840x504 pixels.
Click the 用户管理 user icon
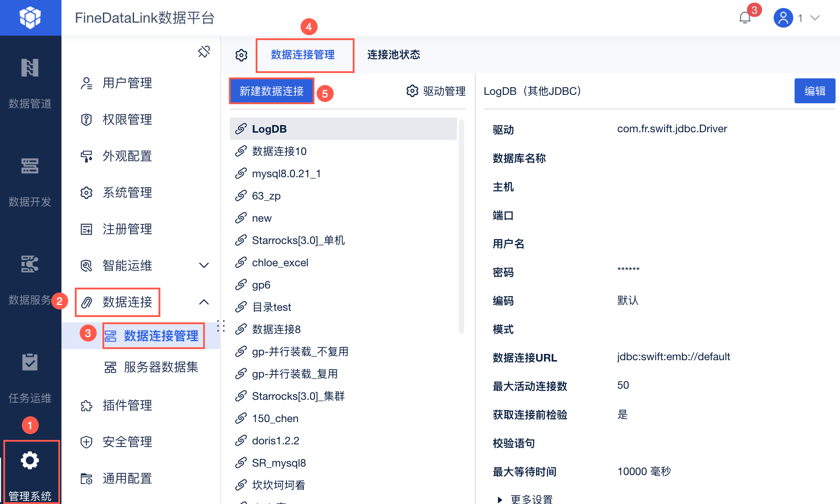click(86, 83)
